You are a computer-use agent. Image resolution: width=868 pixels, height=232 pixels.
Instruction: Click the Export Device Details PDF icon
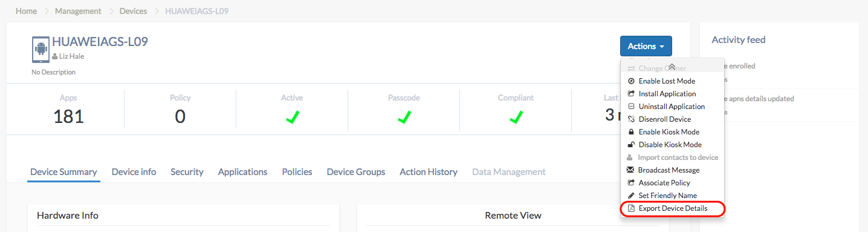point(632,208)
